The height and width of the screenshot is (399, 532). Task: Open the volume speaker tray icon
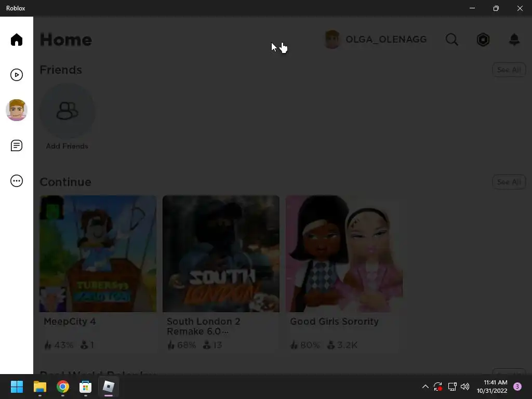click(x=465, y=387)
